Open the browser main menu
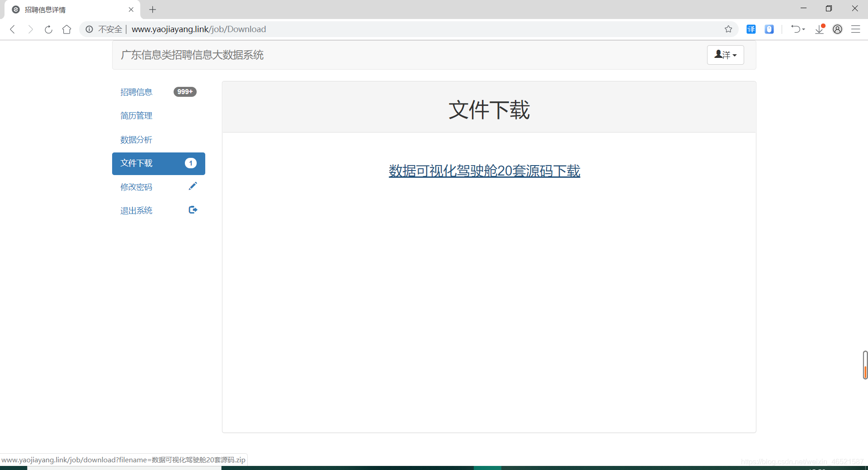The width and height of the screenshot is (868, 470). pyautogui.click(x=855, y=29)
